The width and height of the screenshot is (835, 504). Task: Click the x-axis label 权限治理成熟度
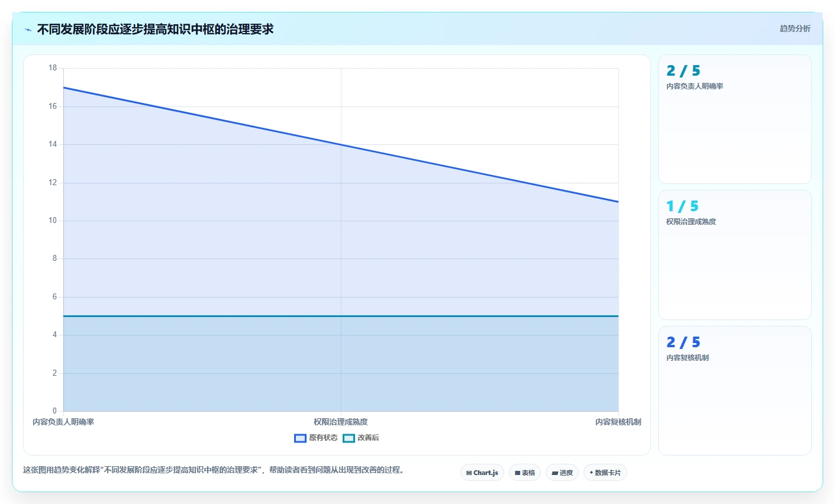pos(341,422)
